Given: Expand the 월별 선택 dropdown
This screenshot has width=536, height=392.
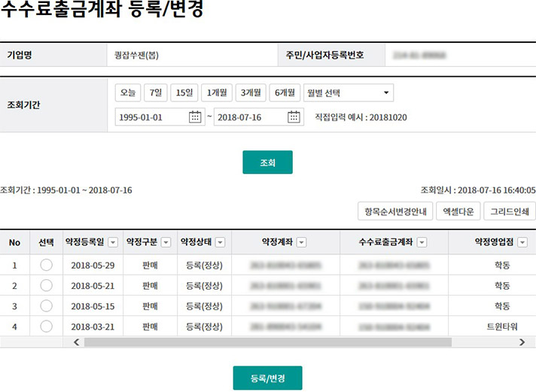Looking at the screenshot, I should point(349,93).
